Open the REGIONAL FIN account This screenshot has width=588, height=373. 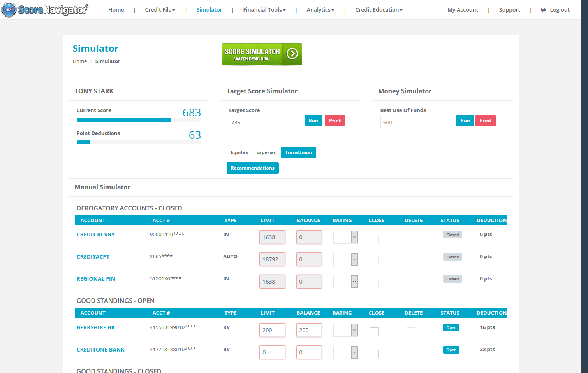pyautogui.click(x=96, y=279)
